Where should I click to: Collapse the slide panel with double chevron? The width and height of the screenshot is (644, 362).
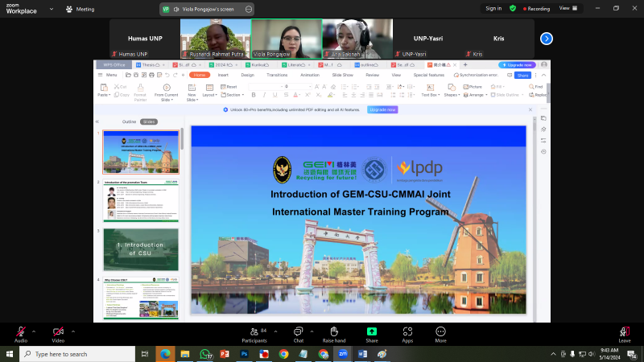pos(97,121)
